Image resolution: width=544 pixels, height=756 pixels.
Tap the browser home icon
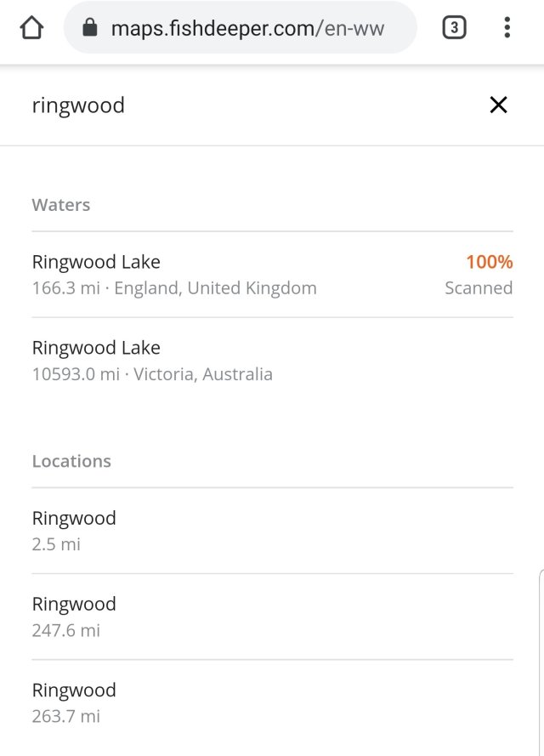[x=31, y=28]
